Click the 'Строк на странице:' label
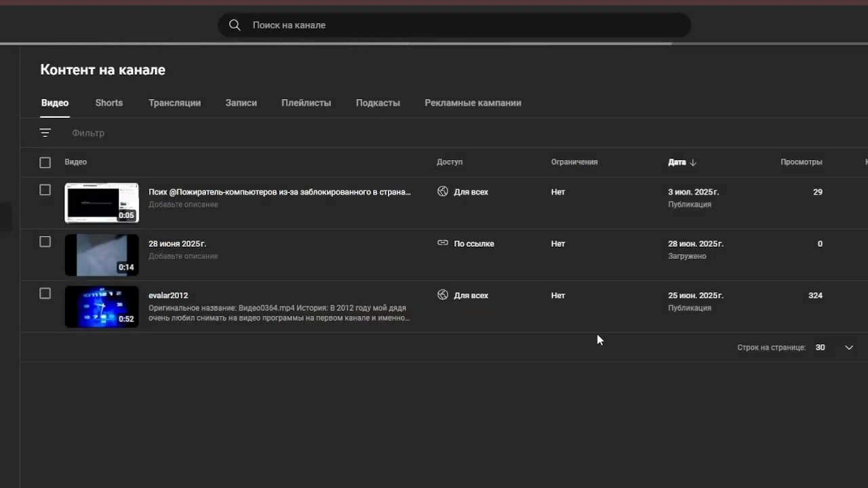The image size is (868, 488). (x=771, y=347)
